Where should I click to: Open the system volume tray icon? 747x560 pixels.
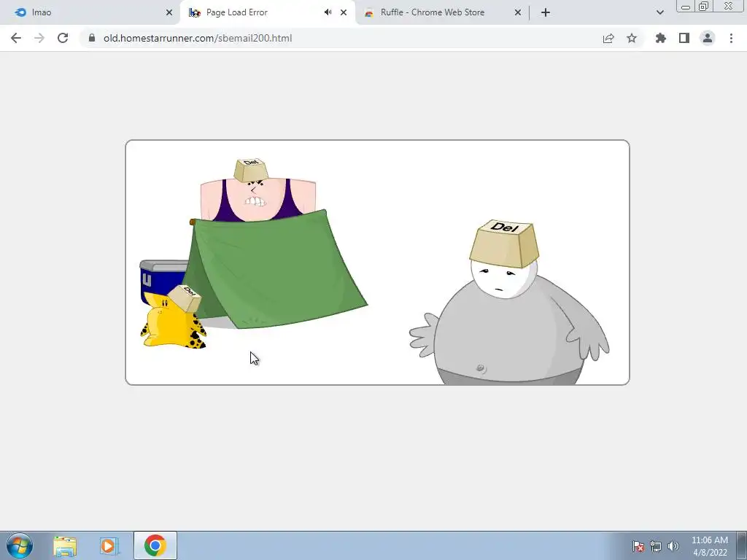click(x=673, y=546)
